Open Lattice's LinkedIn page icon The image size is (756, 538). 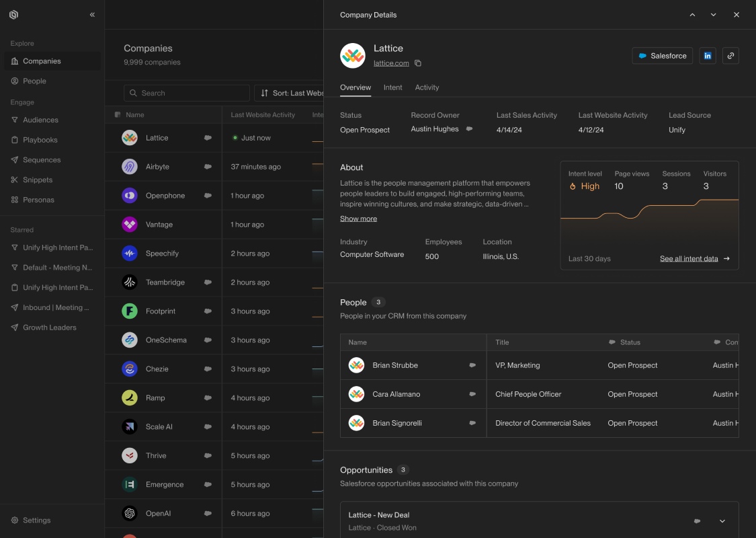point(708,56)
